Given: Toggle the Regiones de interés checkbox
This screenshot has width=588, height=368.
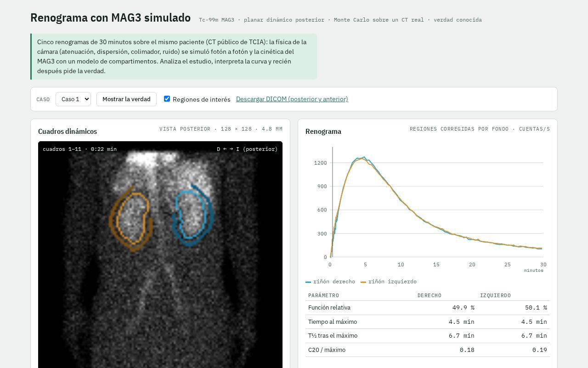Looking at the screenshot, I should click(167, 99).
